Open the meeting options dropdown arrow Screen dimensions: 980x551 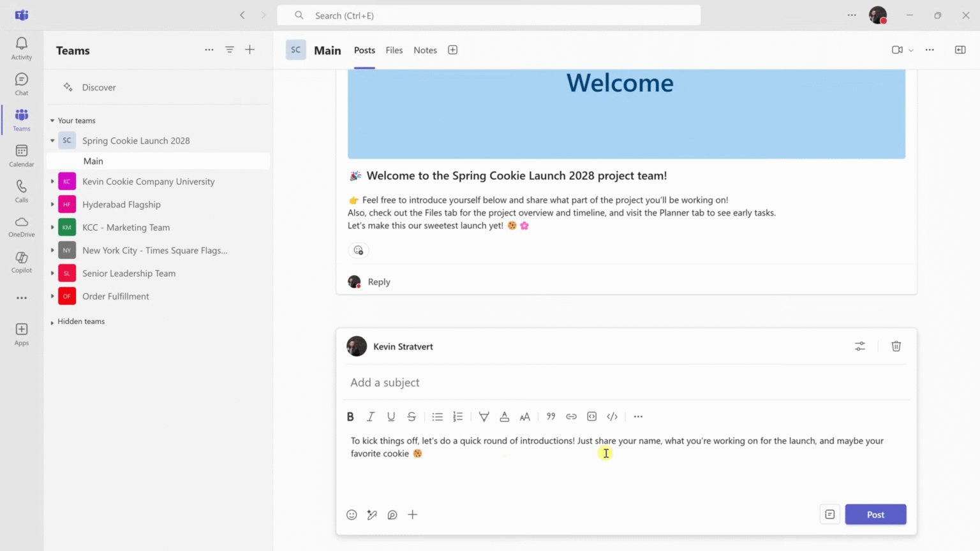pos(911,50)
